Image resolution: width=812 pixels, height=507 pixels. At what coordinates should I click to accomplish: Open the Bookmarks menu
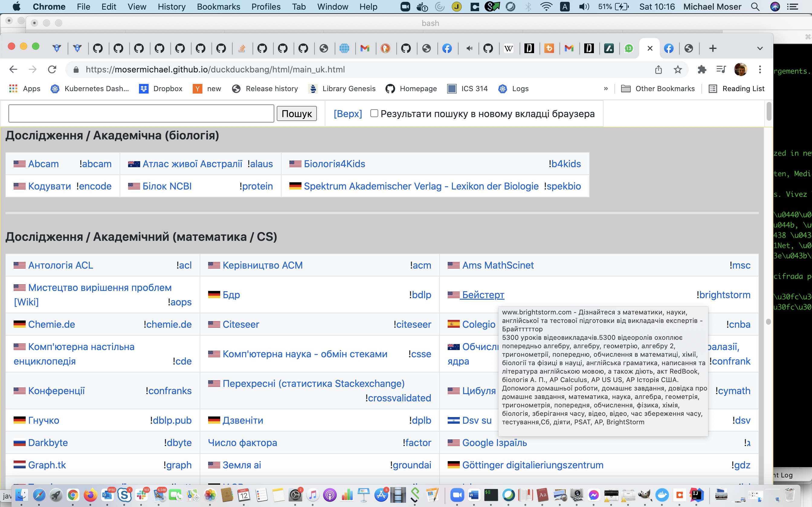218,7
